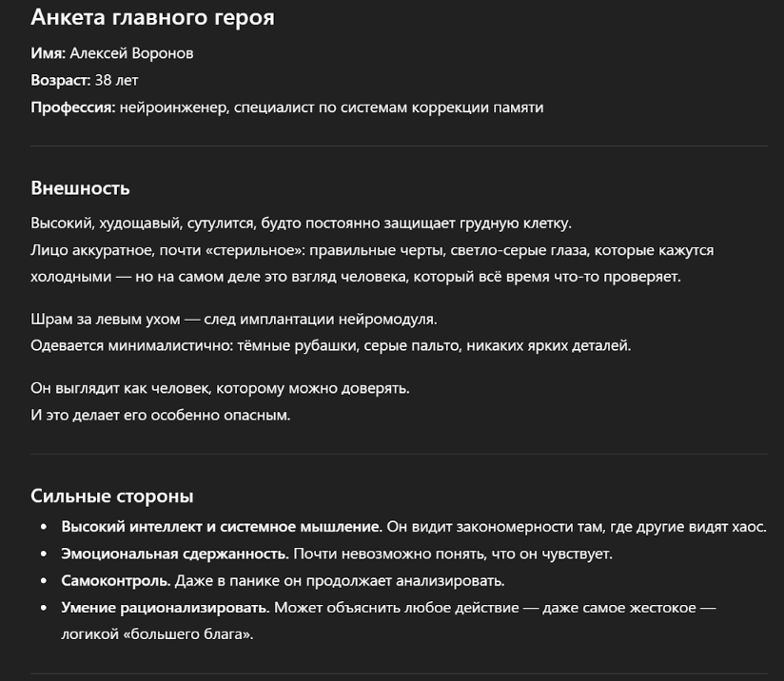Click the line starting "Одевается минималистично"
Screen dimensions: 784x681
pos(330,345)
